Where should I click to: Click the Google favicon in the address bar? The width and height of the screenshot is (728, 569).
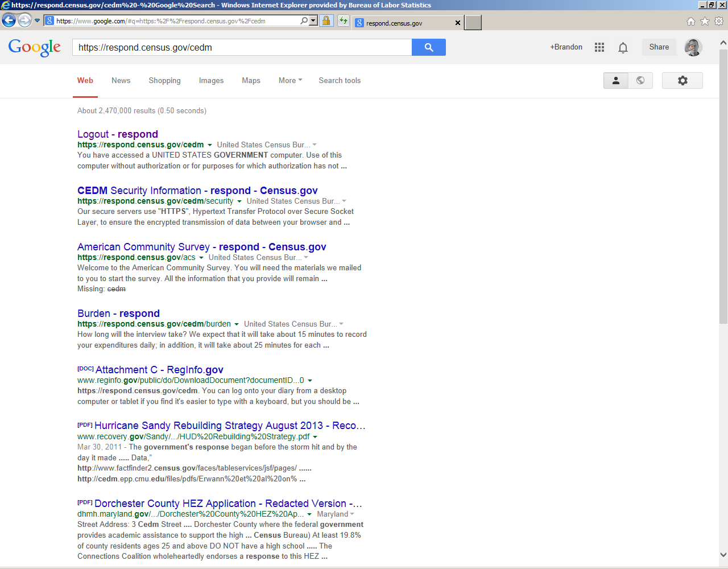(49, 21)
